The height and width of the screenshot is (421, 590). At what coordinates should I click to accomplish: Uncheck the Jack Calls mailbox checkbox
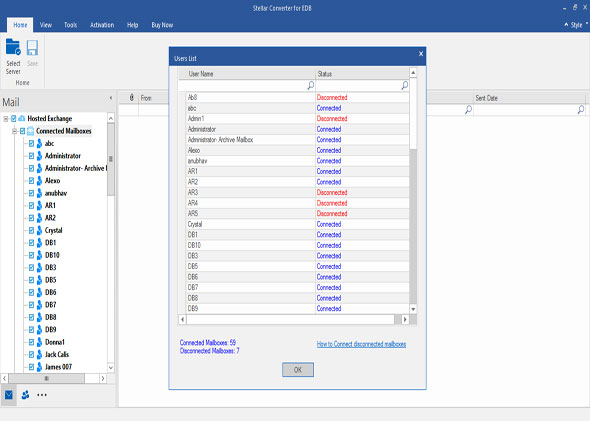point(31,354)
